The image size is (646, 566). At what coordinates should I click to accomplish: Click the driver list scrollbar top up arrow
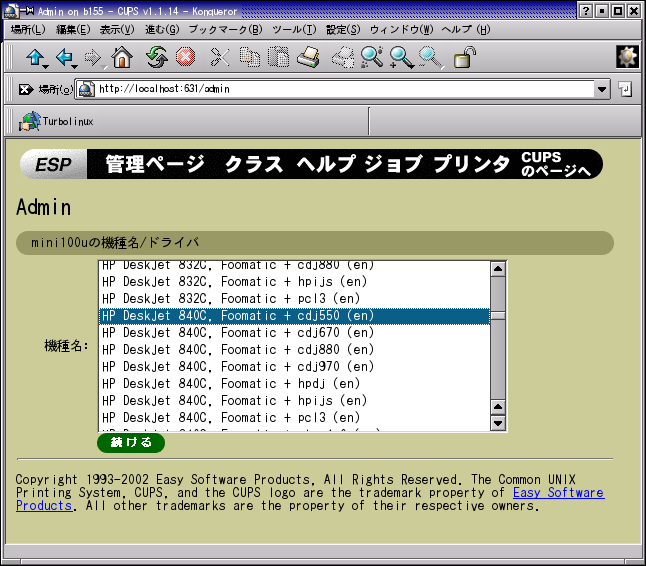498,269
